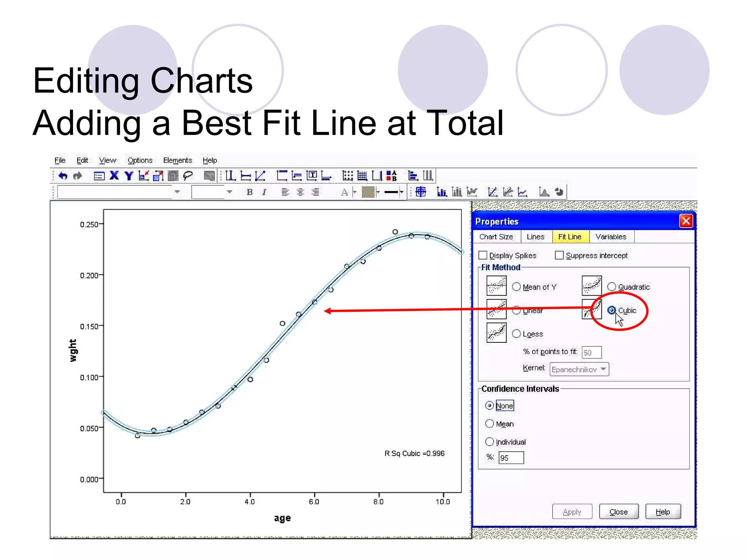Click the transpose chart horizontal bars icon
The height and width of the screenshot is (560, 747).
tap(413, 176)
